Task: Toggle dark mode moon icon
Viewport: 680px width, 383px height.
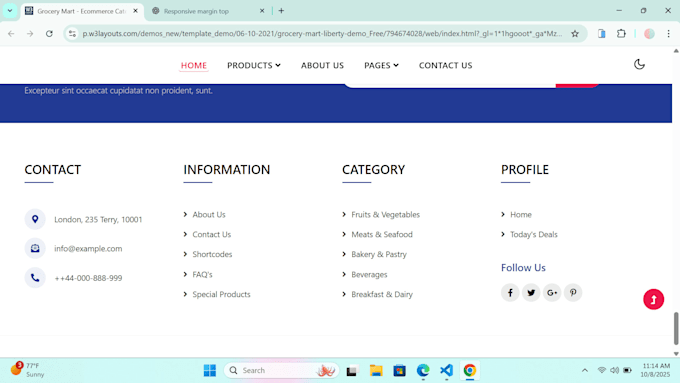Action: coord(639,65)
